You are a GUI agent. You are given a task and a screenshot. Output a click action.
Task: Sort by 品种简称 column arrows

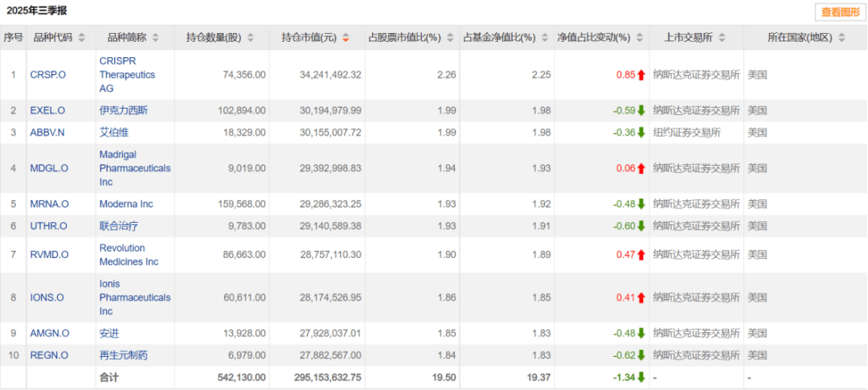coord(155,39)
